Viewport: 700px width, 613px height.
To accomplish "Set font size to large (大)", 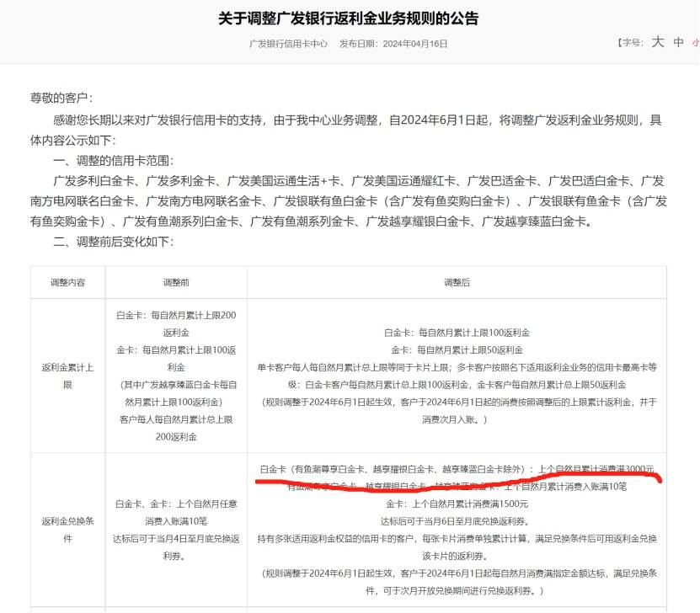I will pyautogui.click(x=658, y=42).
